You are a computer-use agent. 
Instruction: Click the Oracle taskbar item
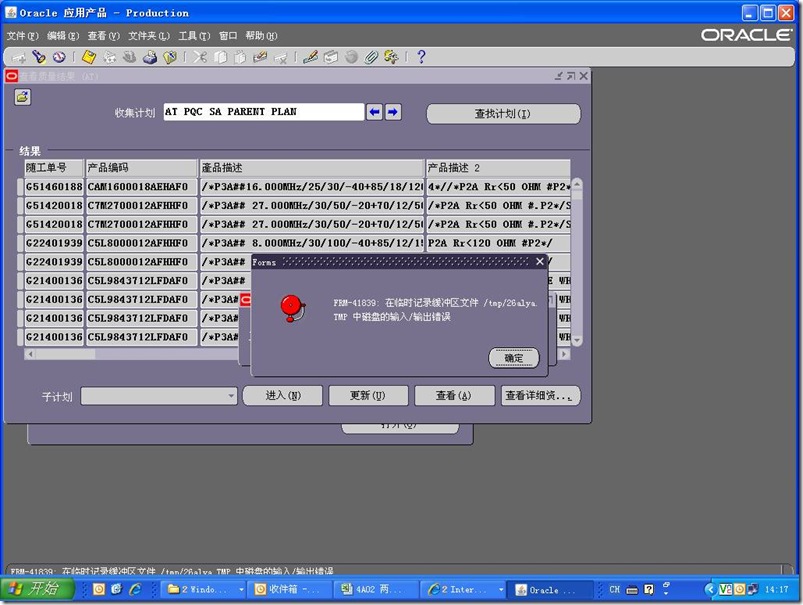point(551,590)
